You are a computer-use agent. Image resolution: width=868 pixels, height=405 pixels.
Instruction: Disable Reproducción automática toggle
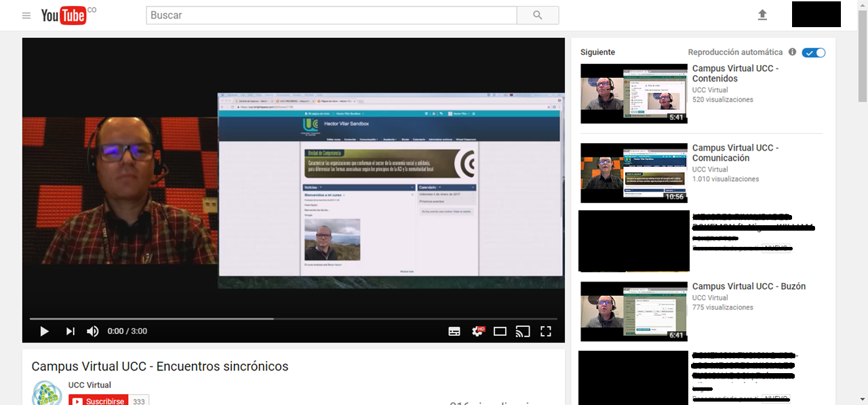point(813,52)
